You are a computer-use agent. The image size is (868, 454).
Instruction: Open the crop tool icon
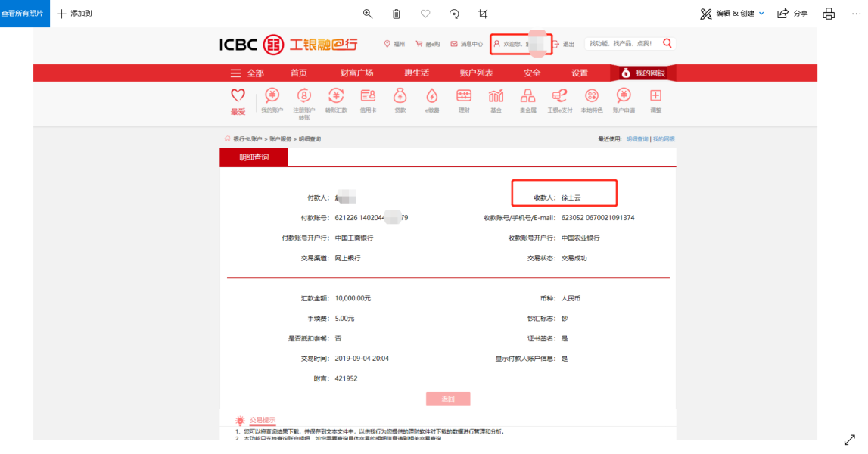coord(483,14)
